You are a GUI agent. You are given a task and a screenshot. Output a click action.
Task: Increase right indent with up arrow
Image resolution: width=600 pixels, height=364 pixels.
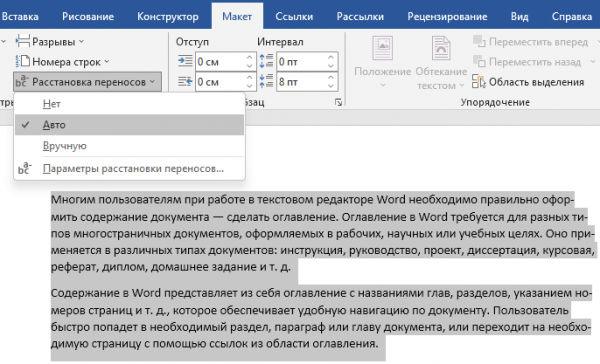[x=249, y=77]
